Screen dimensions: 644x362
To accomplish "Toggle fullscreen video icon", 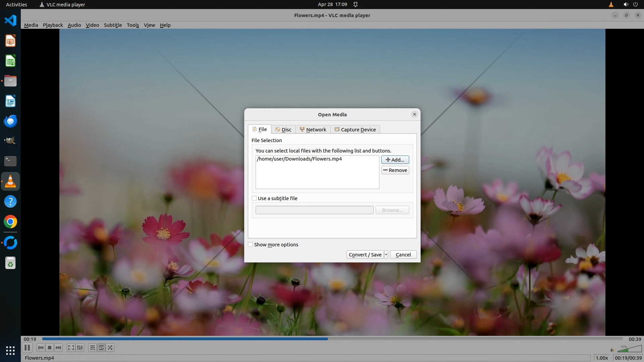I will [71, 348].
